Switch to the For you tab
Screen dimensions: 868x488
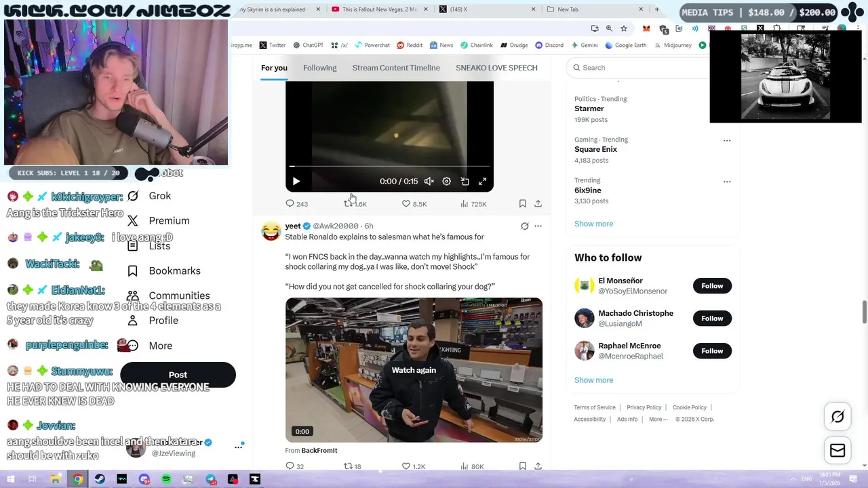274,68
